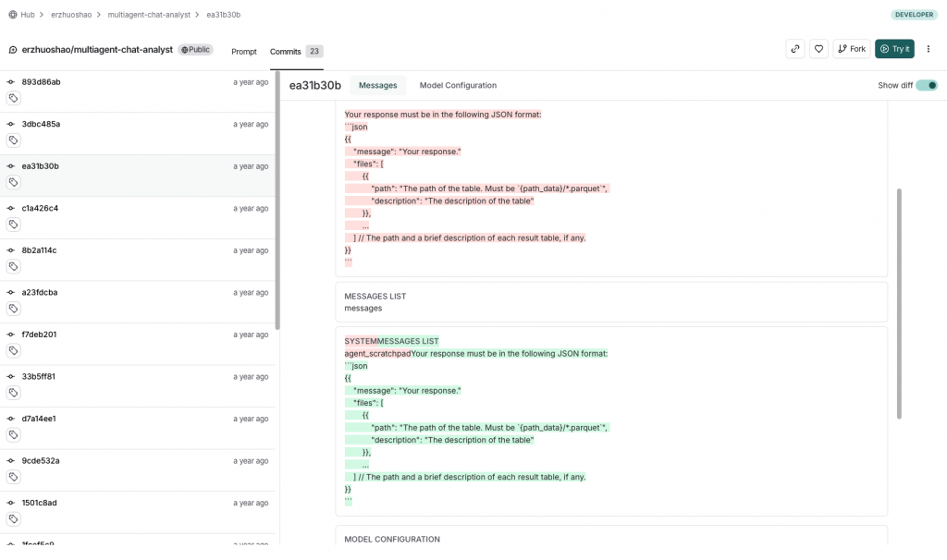Copy link with the chain icon button
The width and height of the screenshot is (947, 560).
coord(795,49)
